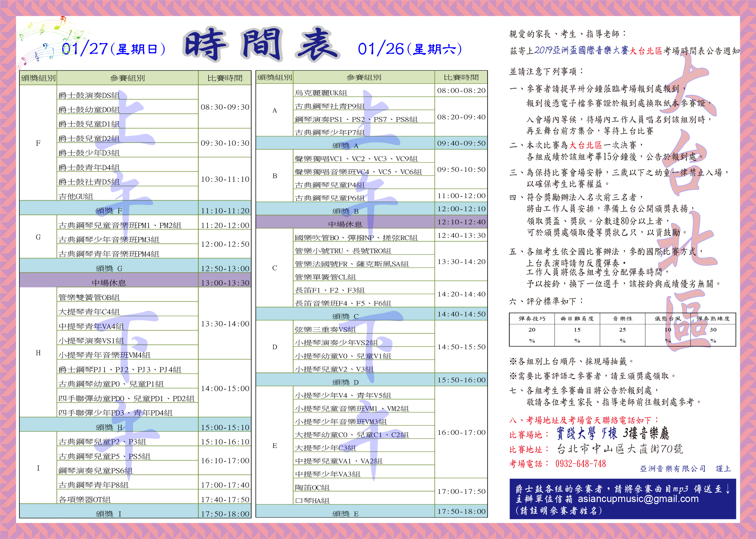
Task: Click the 01/26 (星期六) date label
Action: point(410,49)
